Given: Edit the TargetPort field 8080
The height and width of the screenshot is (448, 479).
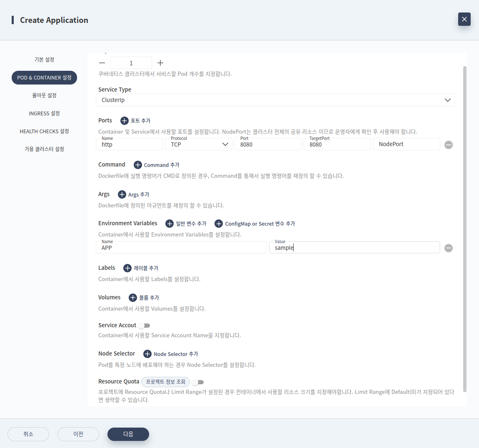Looking at the screenshot, I should tap(337, 144).
